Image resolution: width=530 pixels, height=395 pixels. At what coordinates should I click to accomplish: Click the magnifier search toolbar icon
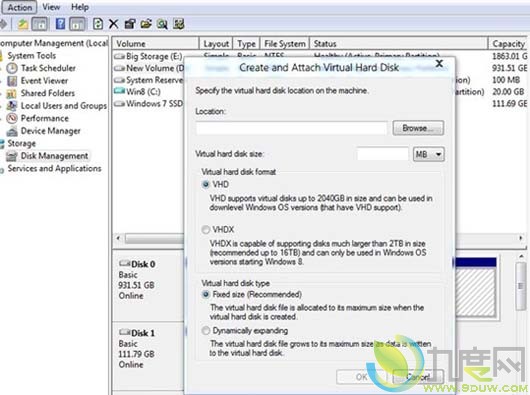click(x=162, y=24)
